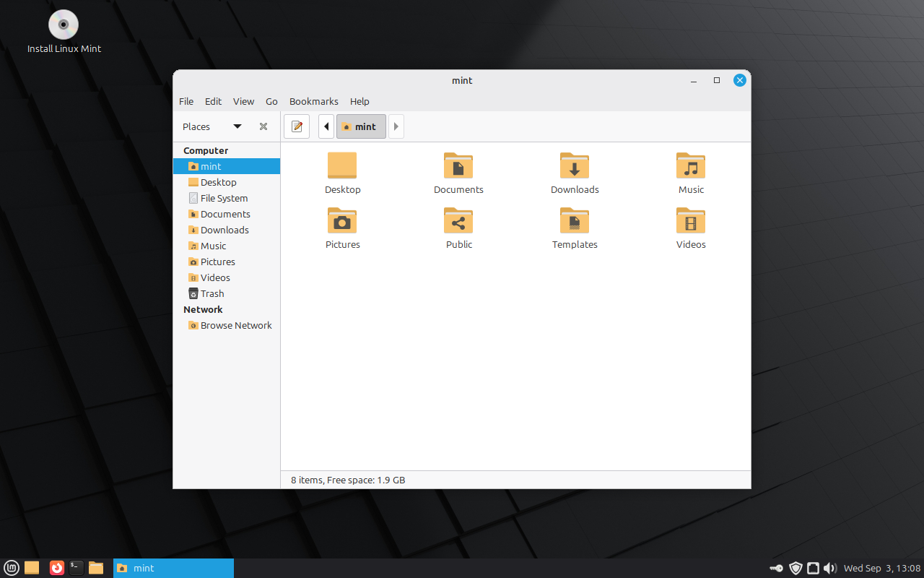Open the Go menu
This screenshot has height=578, width=924.
(271, 101)
